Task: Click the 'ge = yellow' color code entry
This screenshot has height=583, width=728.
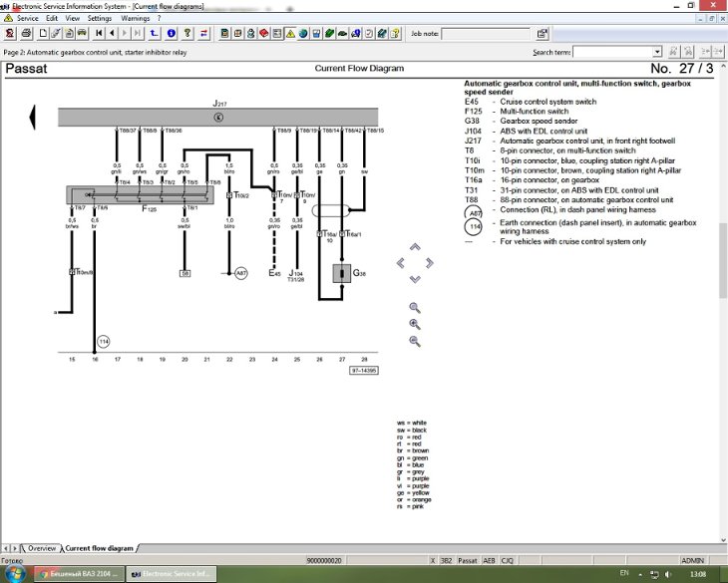Action: (x=413, y=493)
